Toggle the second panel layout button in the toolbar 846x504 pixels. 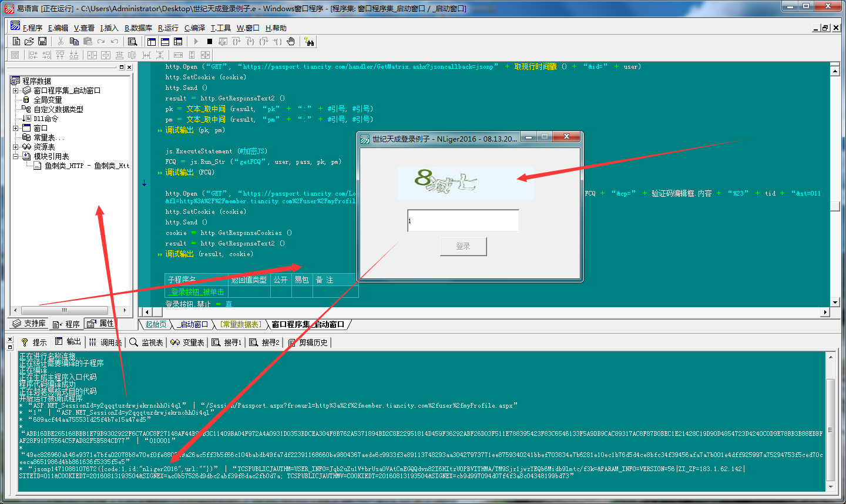pyautogui.click(x=165, y=41)
